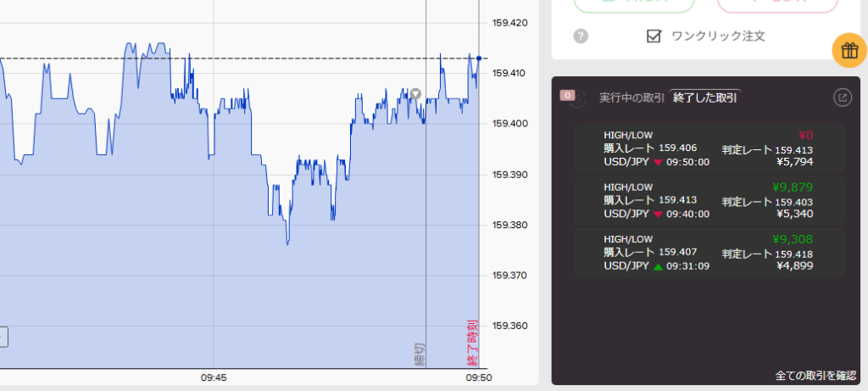The width and height of the screenshot is (868, 391).
Task: Click red down arrow of 09:40:00 trade
Action: tap(657, 215)
